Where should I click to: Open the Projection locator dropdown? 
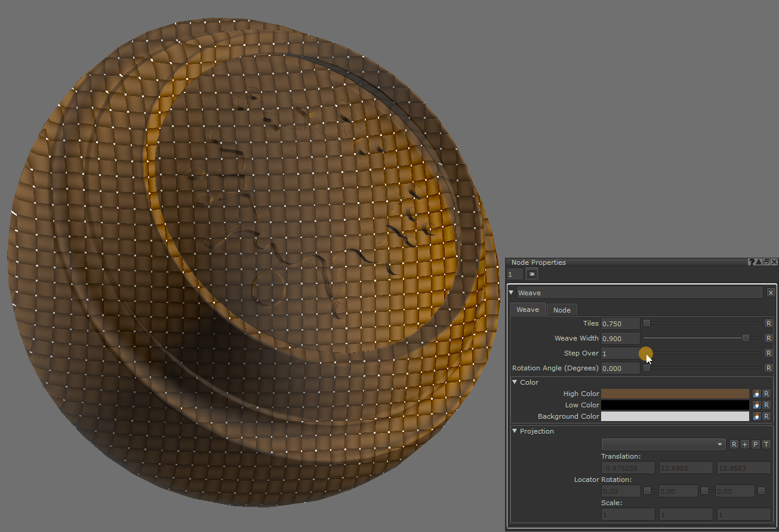click(663, 444)
